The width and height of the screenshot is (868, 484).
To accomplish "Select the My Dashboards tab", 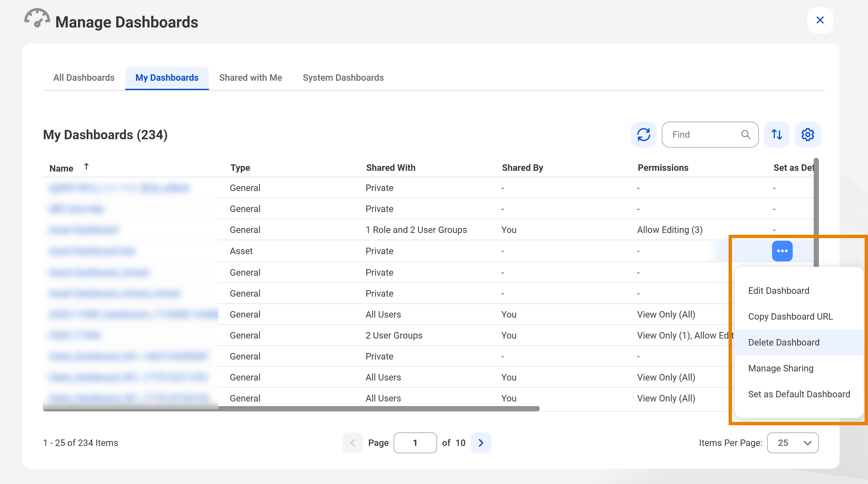I will [167, 78].
